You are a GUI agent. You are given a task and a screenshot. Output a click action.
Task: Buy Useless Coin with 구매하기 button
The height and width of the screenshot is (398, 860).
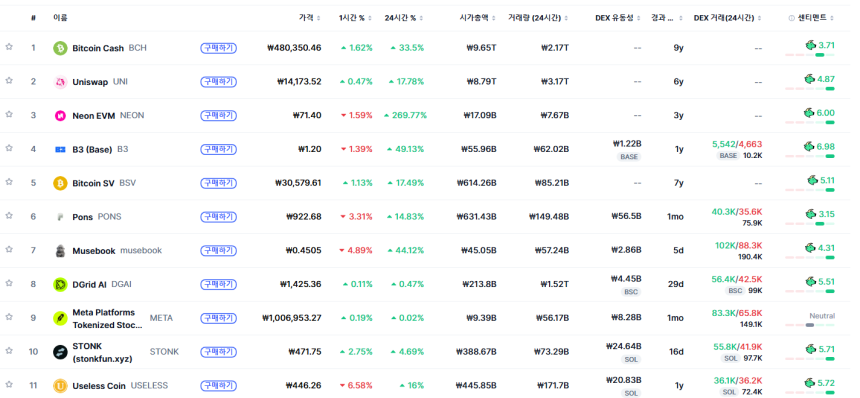click(218, 386)
